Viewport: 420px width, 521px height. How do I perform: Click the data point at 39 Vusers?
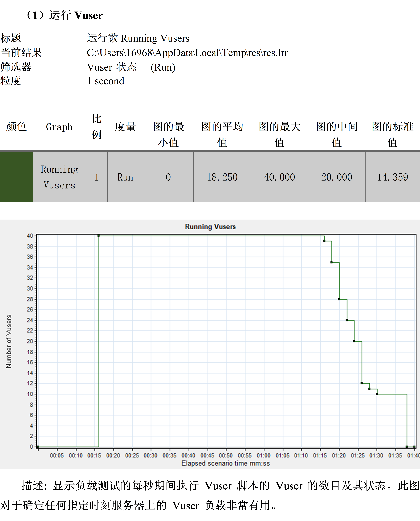[324, 241]
